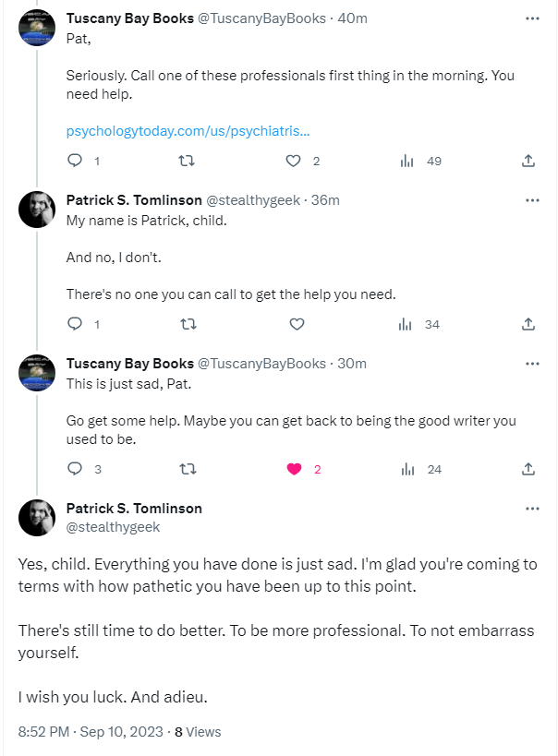This screenshot has width=558, height=756.
Task: Reply to "This is just sad, Pat" tweet
Action: [76, 469]
